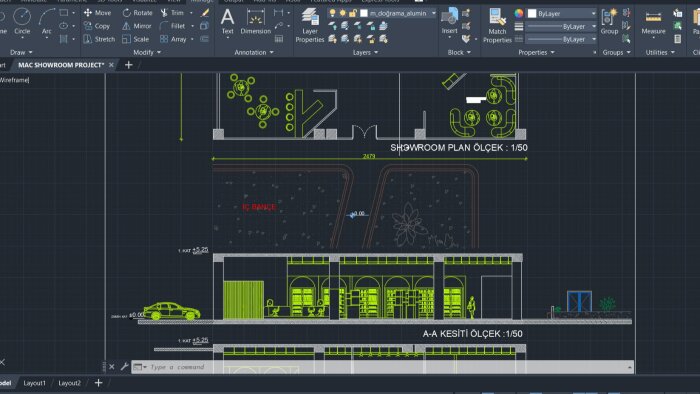Toggle layer freeze sun icon in layer box
The image size is (700, 394).
tap(342, 13)
